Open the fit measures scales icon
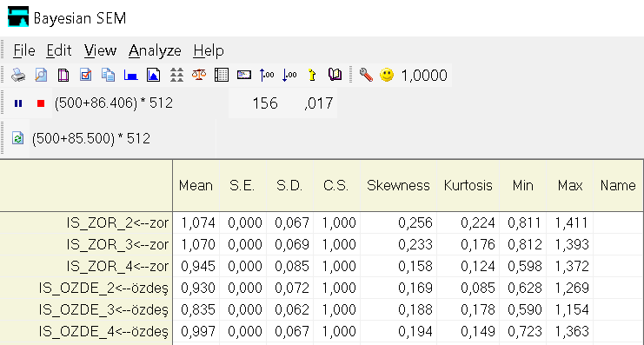The width and height of the screenshot is (644, 345). (199, 75)
